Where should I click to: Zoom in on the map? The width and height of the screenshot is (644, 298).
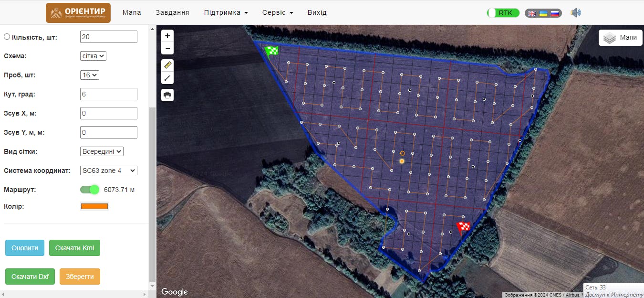167,36
